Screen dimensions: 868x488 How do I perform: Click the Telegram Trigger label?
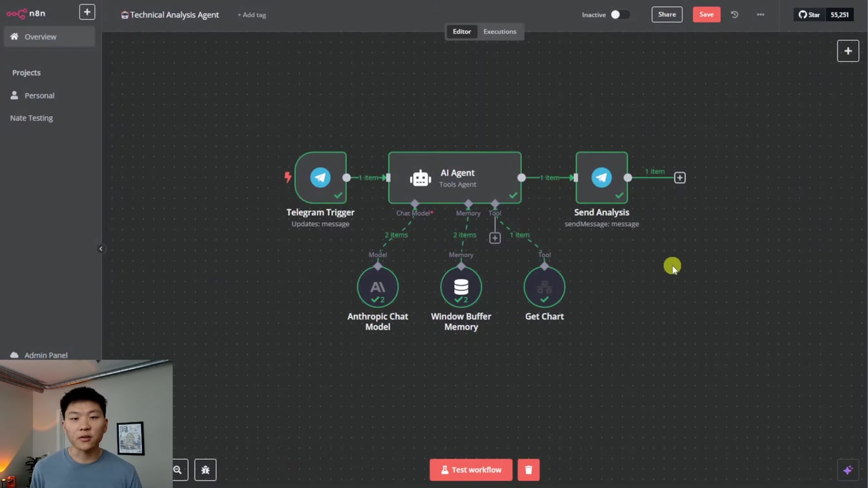tap(320, 212)
